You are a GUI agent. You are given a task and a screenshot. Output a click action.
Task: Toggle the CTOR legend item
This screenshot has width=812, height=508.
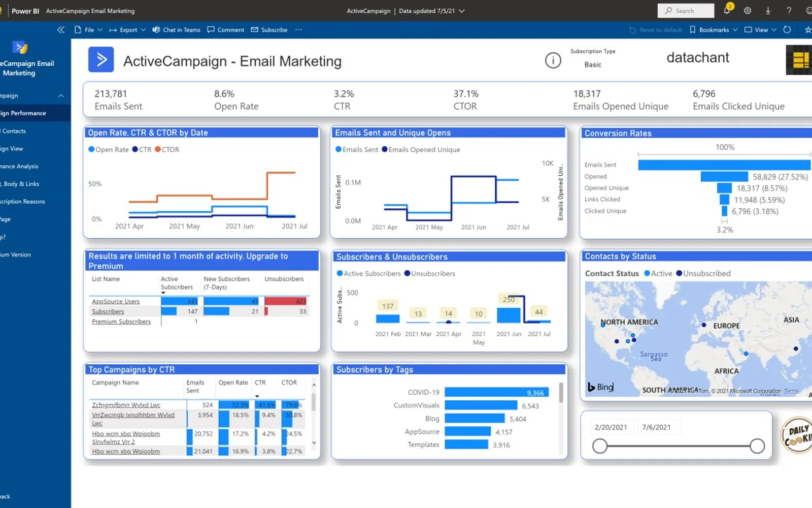[167, 149]
